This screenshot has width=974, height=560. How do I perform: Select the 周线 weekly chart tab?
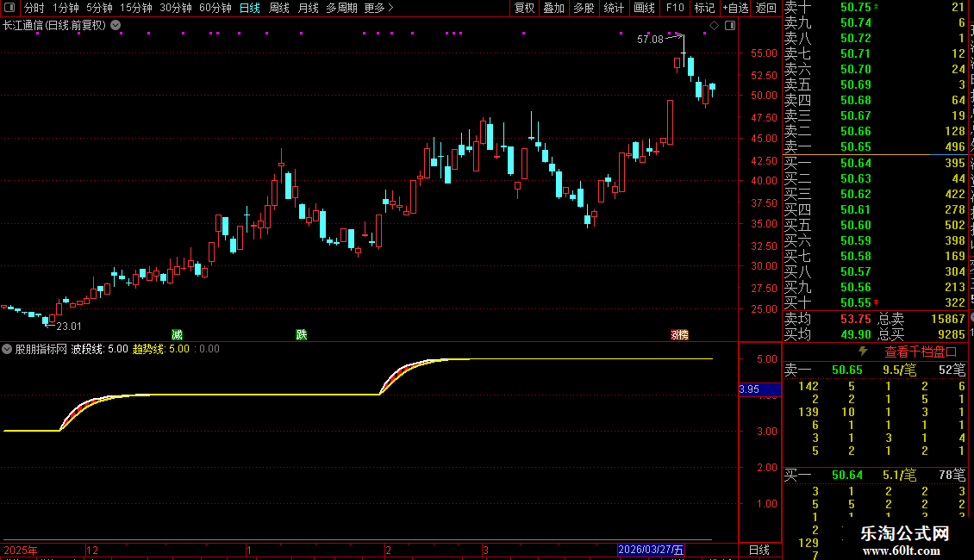coord(279,8)
